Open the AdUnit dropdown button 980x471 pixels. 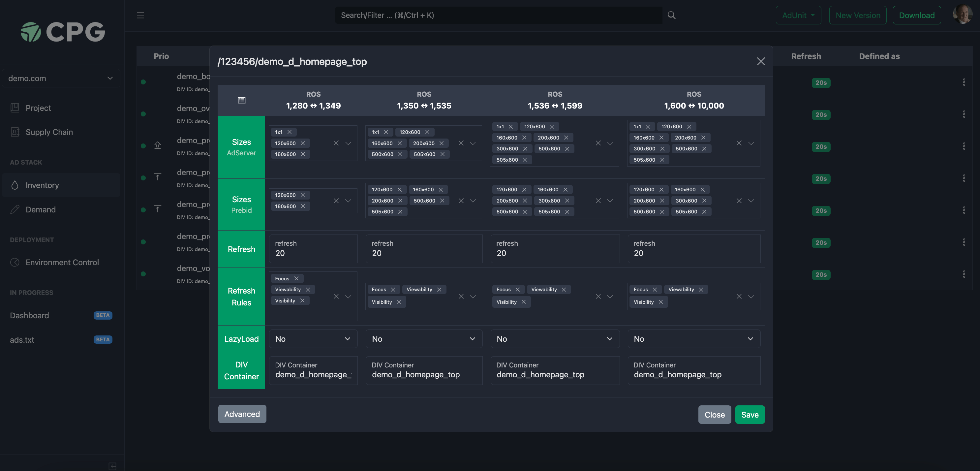tap(798, 15)
